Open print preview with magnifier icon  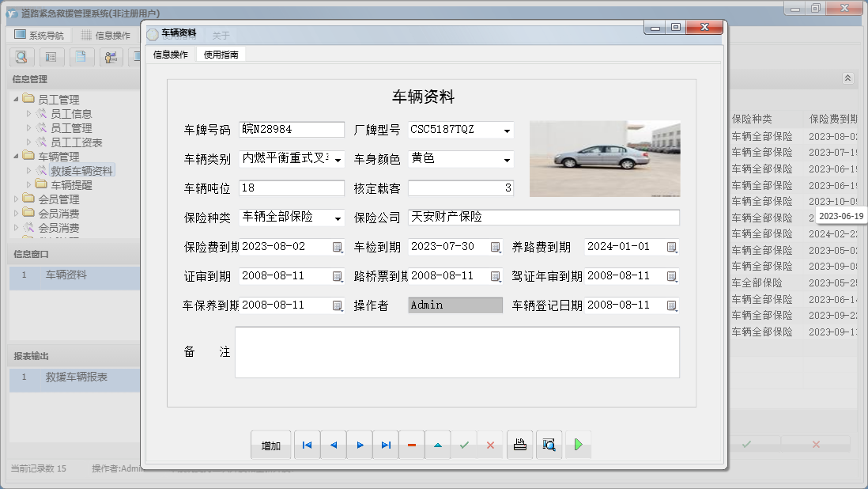click(549, 445)
